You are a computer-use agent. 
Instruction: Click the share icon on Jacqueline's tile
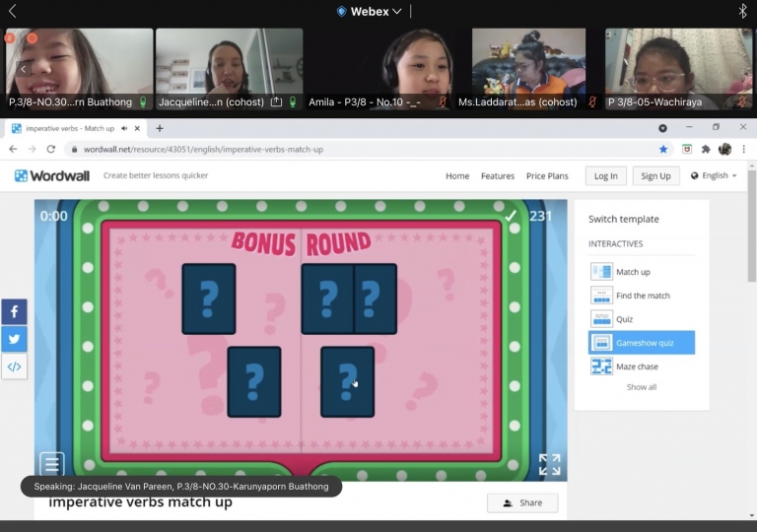click(276, 101)
